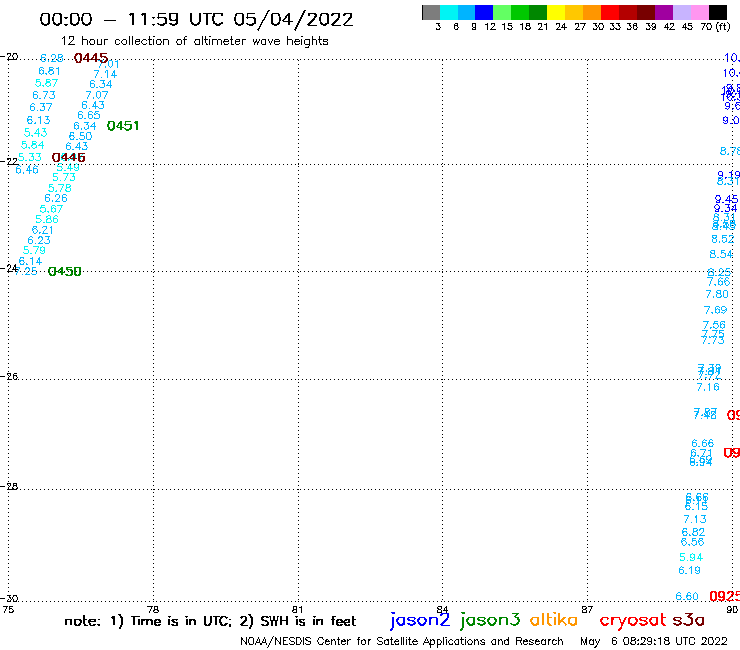Click the 5.86 wave height value
Image resolution: width=740 pixels, height=650 pixels.
tap(47, 219)
